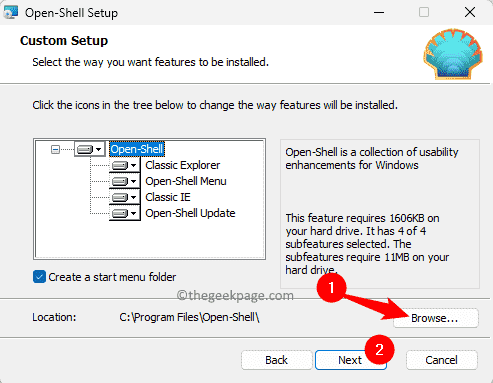Image resolution: width=493 pixels, height=383 pixels.
Task: Uncheck Create a start menu folder
Action: pos(39,277)
